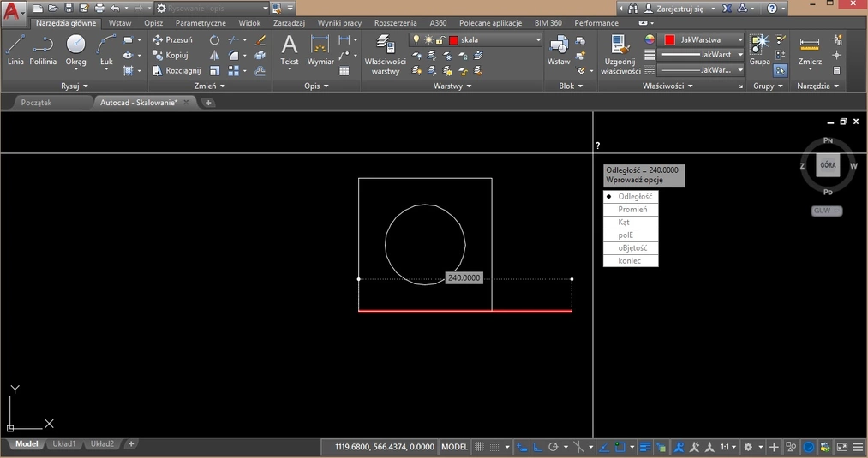
Task: Click the explode icon in Zmień panel
Action: pos(260,56)
